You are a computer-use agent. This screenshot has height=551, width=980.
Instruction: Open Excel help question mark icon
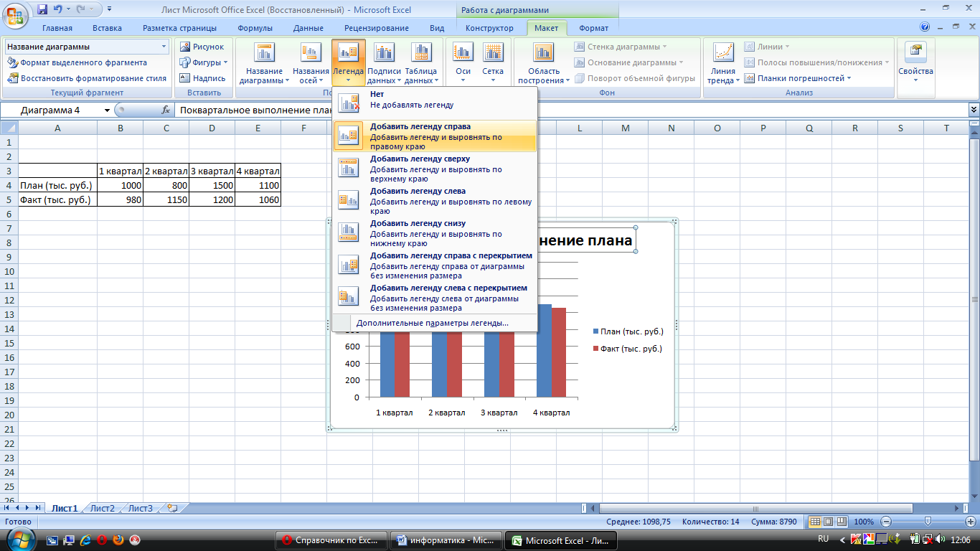tap(925, 27)
